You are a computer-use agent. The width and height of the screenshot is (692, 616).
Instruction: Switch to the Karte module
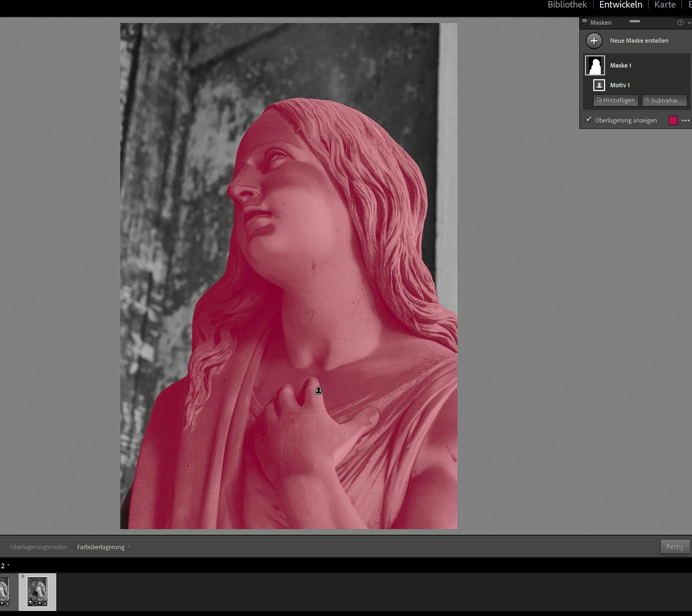(x=665, y=5)
